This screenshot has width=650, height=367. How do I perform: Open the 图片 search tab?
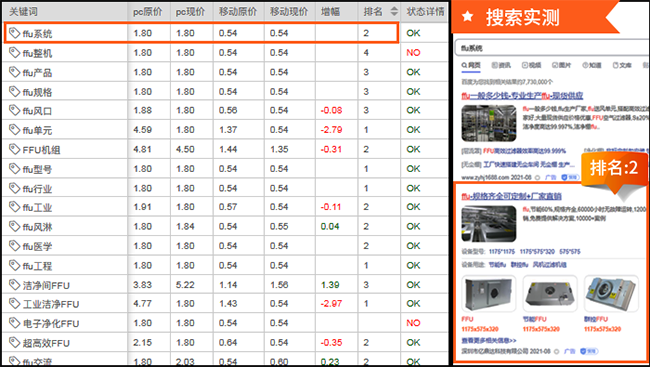(561, 65)
